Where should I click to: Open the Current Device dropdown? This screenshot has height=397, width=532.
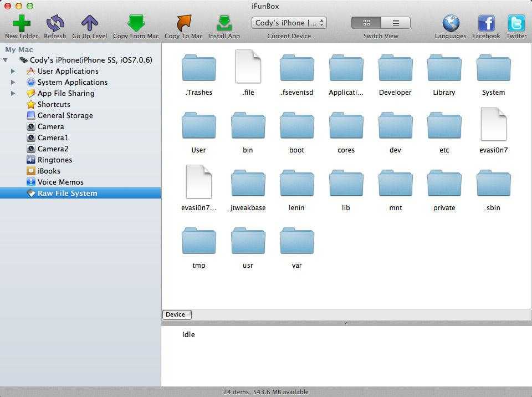coord(289,23)
